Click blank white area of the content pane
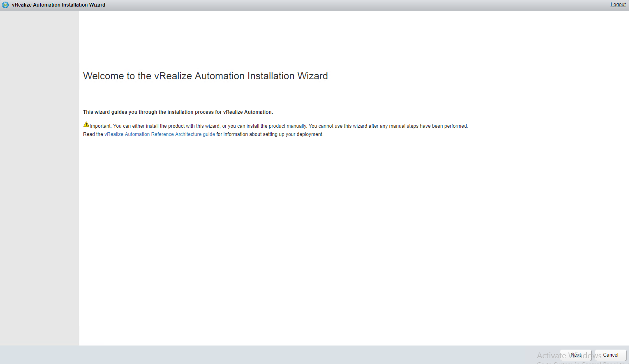 [329, 238]
